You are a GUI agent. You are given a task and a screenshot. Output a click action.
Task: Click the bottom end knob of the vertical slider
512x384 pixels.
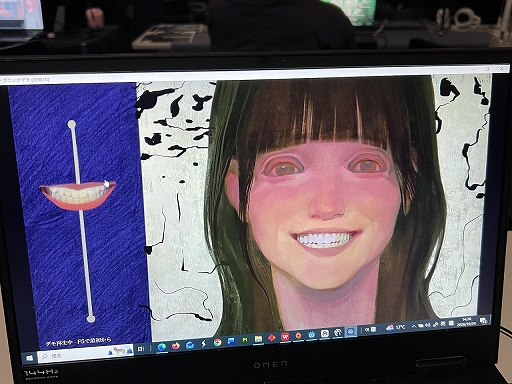[91, 319]
